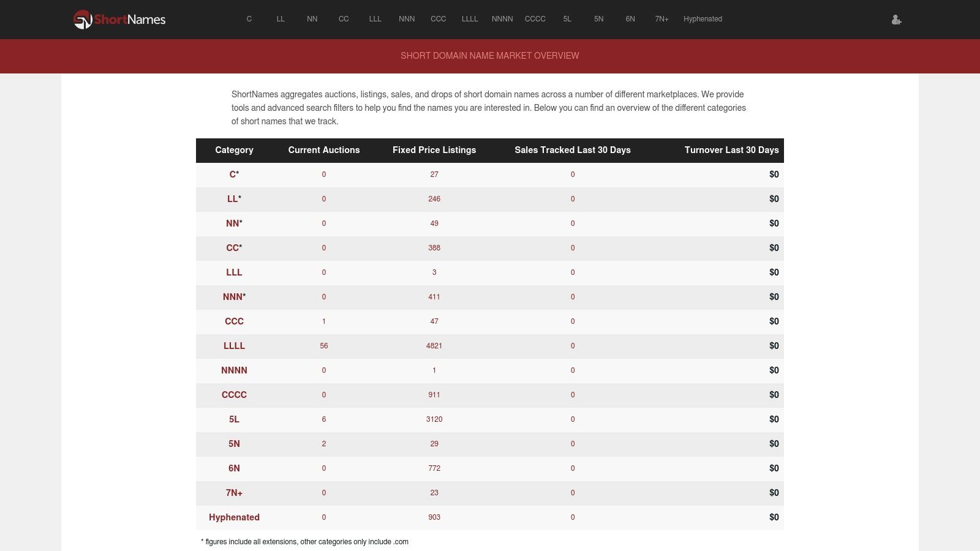The image size is (980, 551).
Task: Open the LLLL category
Action: pyautogui.click(x=469, y=19)
